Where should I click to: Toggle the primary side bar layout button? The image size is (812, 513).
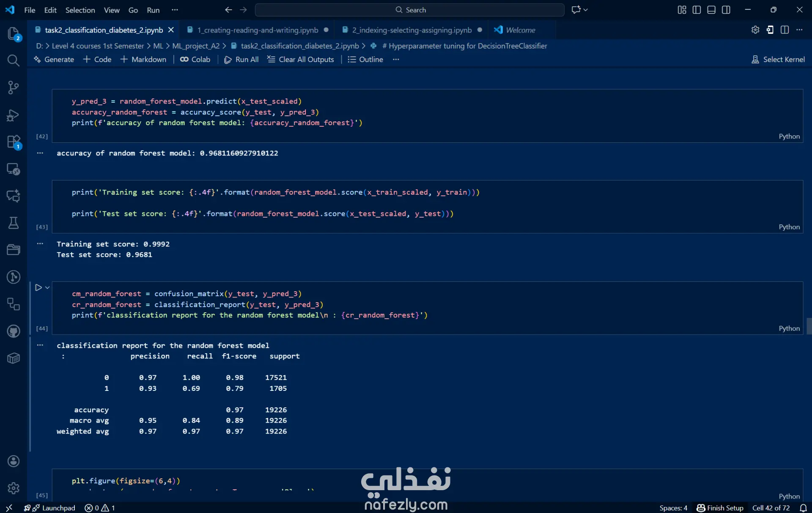(697, 10)
